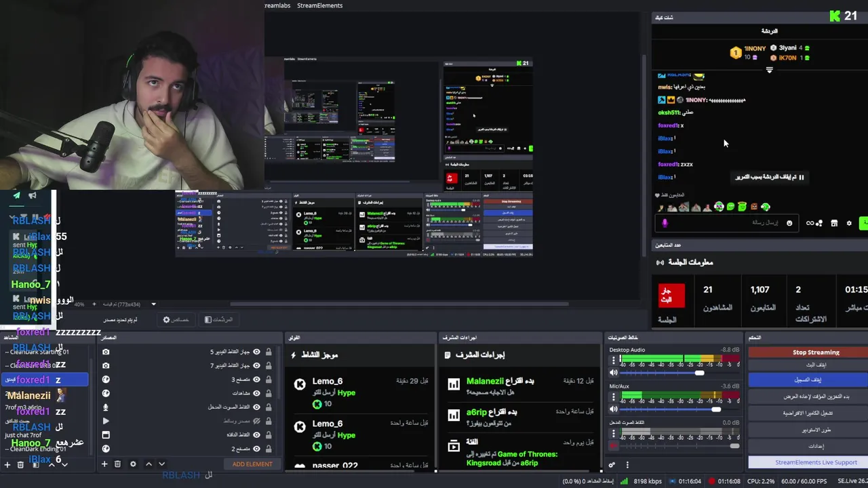Click the orange ADD ELEMENT button
Image resolution: width=868 pixels, height=488 pixels.
point(252,464)
